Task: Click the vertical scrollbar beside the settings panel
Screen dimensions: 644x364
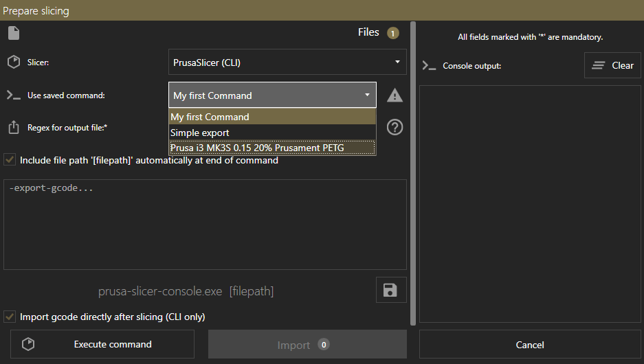Action: pyautogui.click(x=413, y=173)
